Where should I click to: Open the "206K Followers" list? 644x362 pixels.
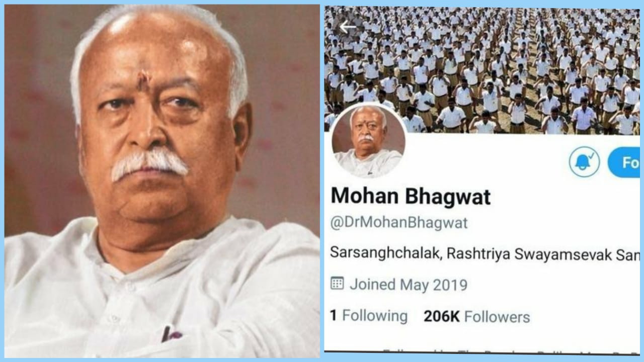pyautogui.click(x=476, y=316)
